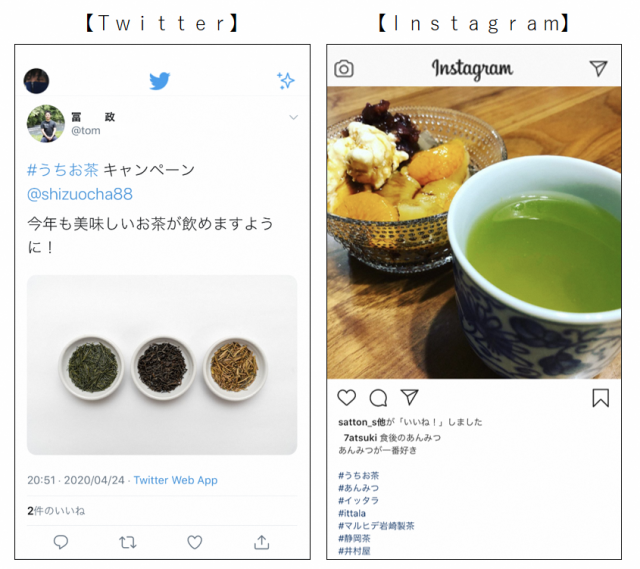Open the small profile avatar menu
This screenshot has width=640, height=569.
click(x=36, y=81)
